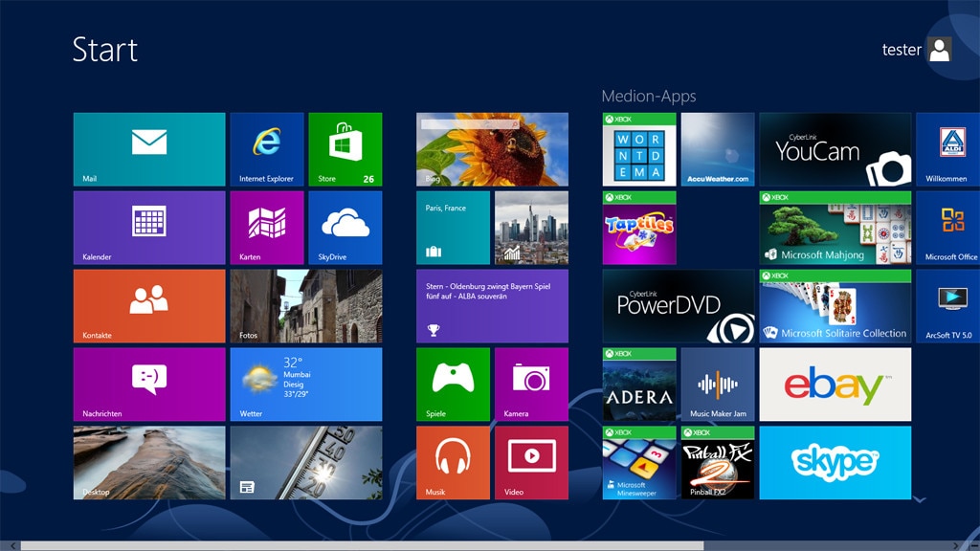Open the Kamera tile

(x=531, y=385)
